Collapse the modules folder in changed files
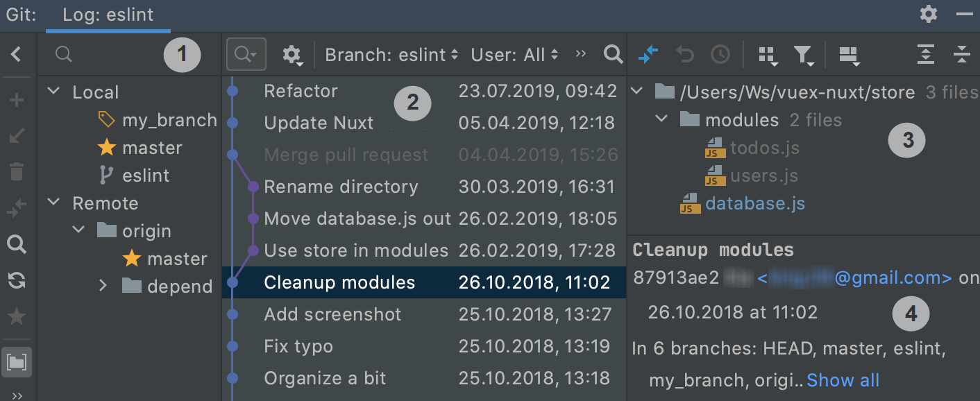The width and height of the screenshot is (980, 401). pos(661,119)
